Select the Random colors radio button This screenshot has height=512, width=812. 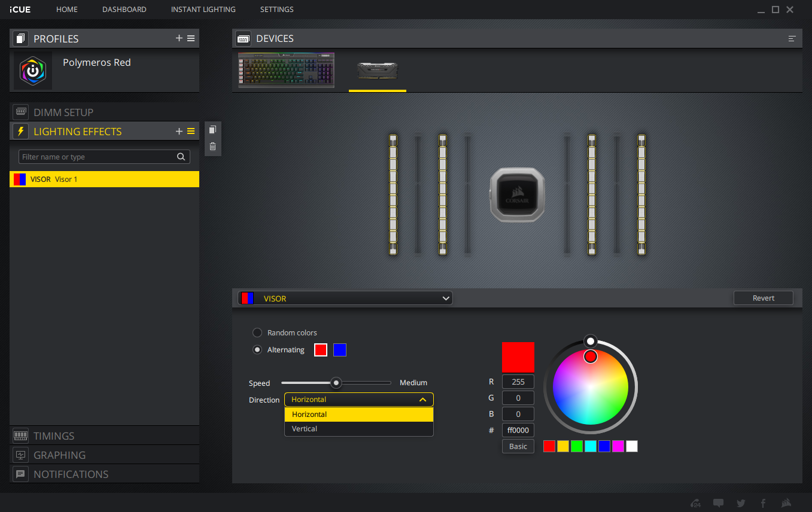tap(257, 333)
